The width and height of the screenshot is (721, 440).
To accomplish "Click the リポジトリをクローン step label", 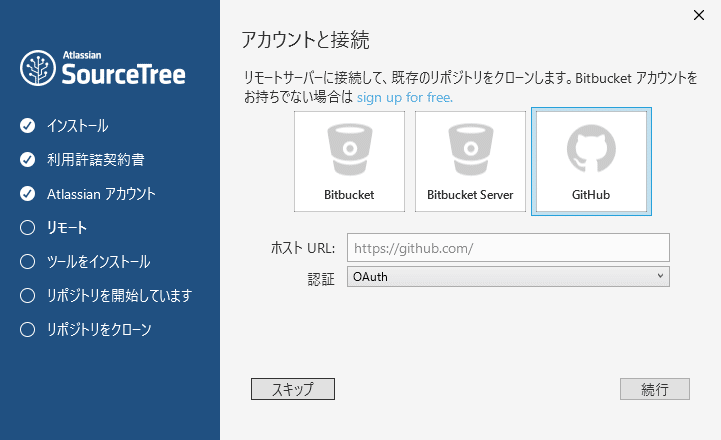I will pyautogui.click(x=99, y=330).
